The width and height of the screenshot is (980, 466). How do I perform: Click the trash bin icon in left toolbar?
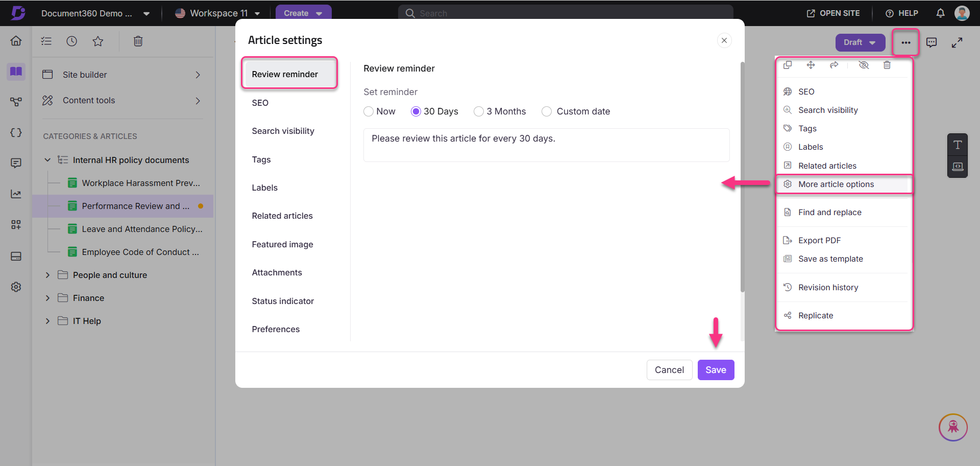[138, 41]
